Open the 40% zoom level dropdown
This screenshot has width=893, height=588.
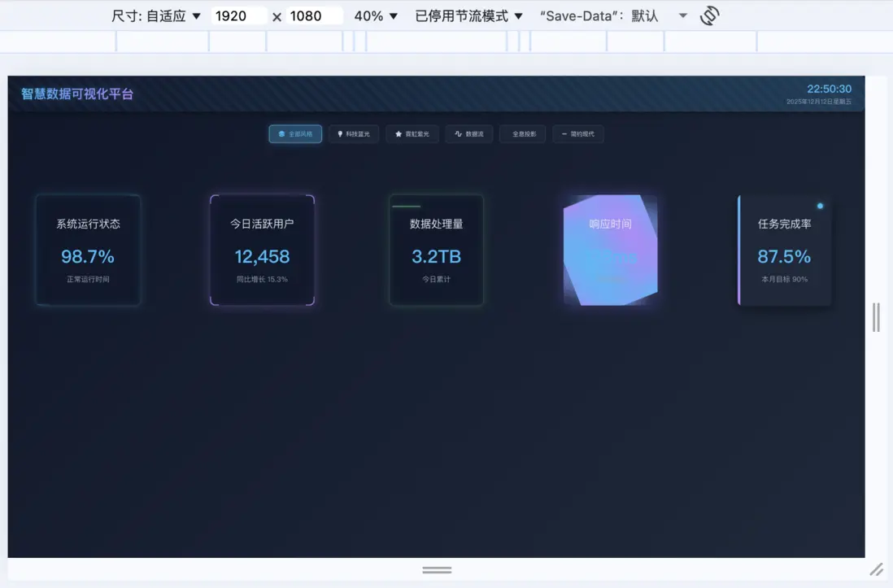(x=375, y=16)
